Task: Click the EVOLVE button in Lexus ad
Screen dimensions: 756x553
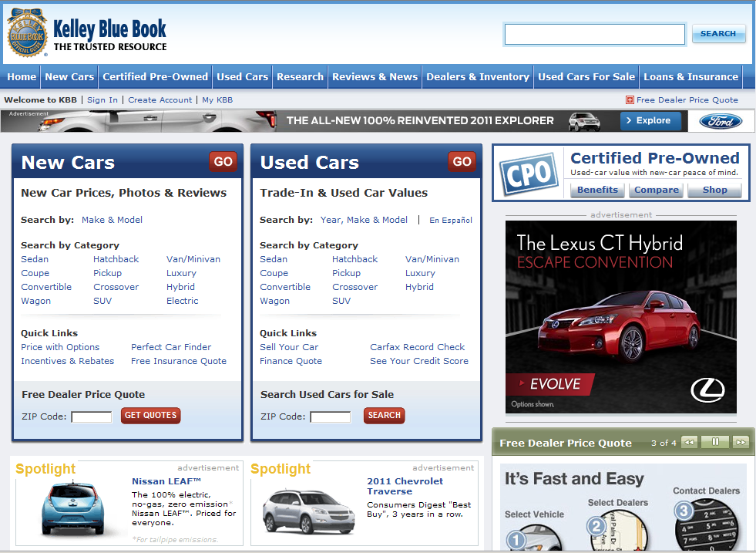Action: coord(550,384)
